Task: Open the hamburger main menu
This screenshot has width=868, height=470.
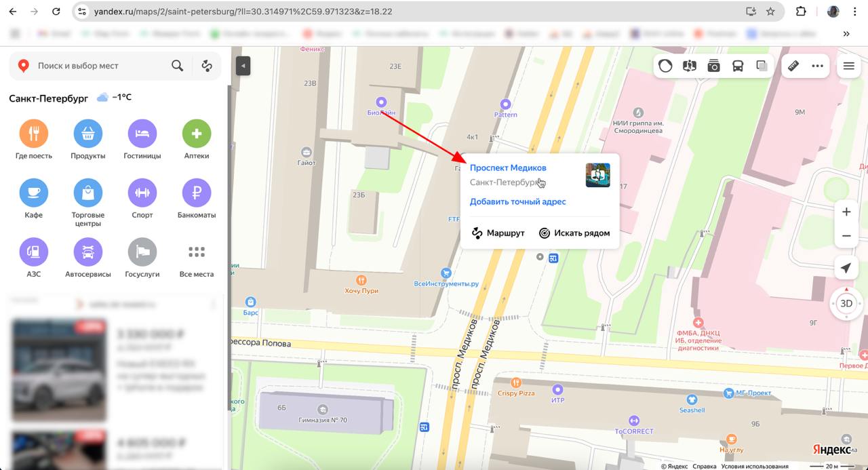Action: (x=848, y=66)
